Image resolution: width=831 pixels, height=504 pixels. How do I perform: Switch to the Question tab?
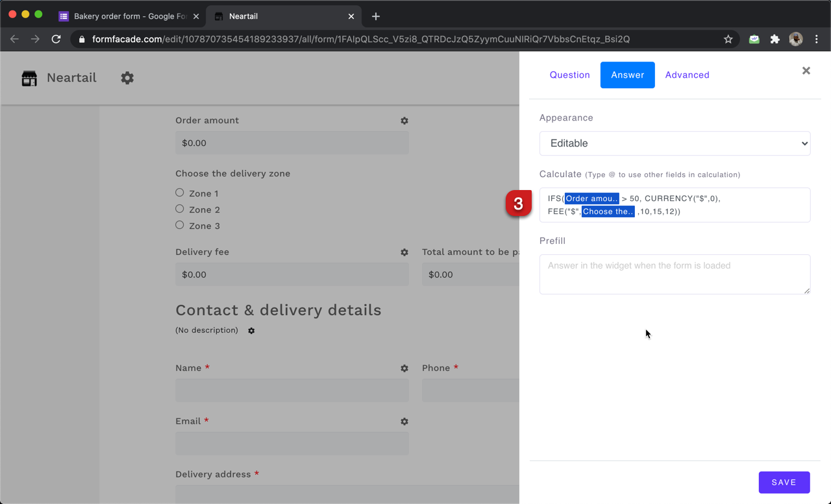569,75
